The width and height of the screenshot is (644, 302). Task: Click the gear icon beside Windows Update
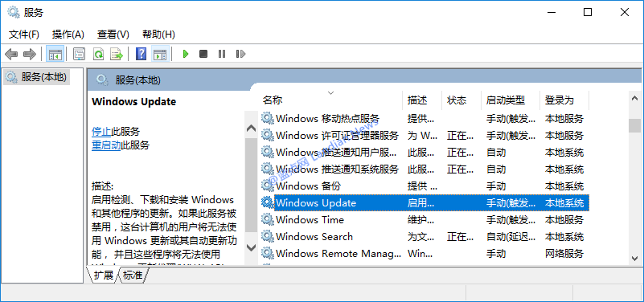pyautogui.click(x=268, y=202)
